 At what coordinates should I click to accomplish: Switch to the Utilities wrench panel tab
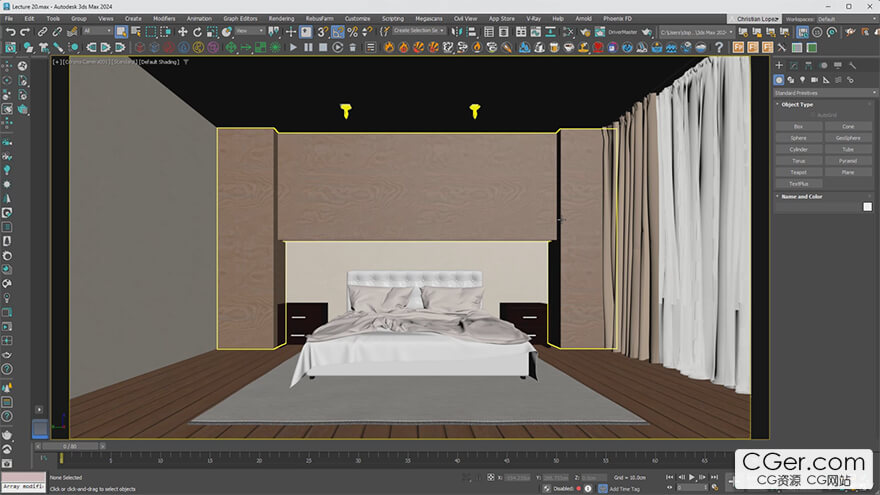click(x=852, y=66)
